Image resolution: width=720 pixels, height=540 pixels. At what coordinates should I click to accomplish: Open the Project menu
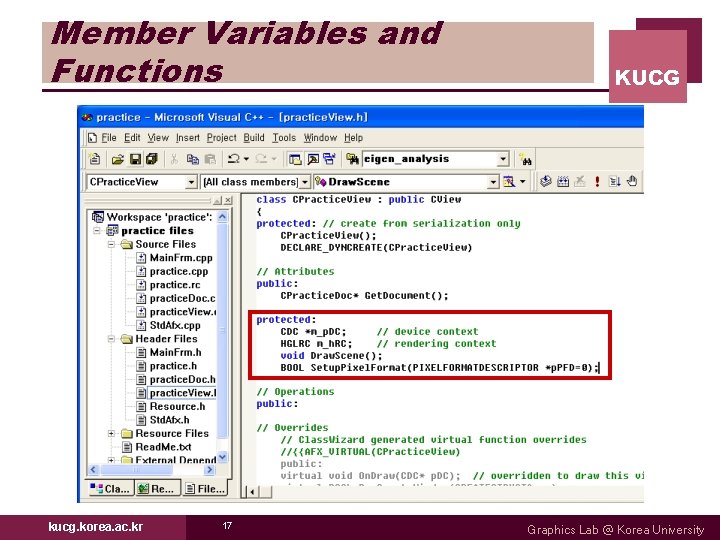[x=221, y=138]
